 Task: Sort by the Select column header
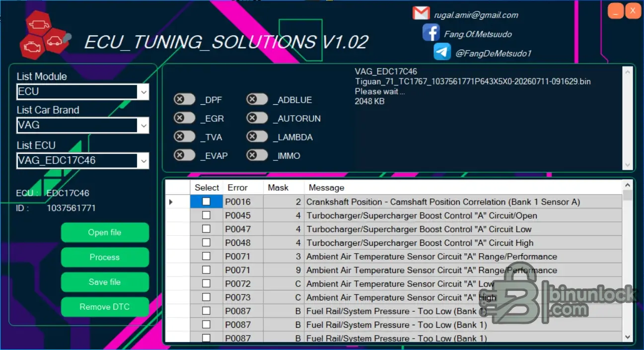point(207,187)
